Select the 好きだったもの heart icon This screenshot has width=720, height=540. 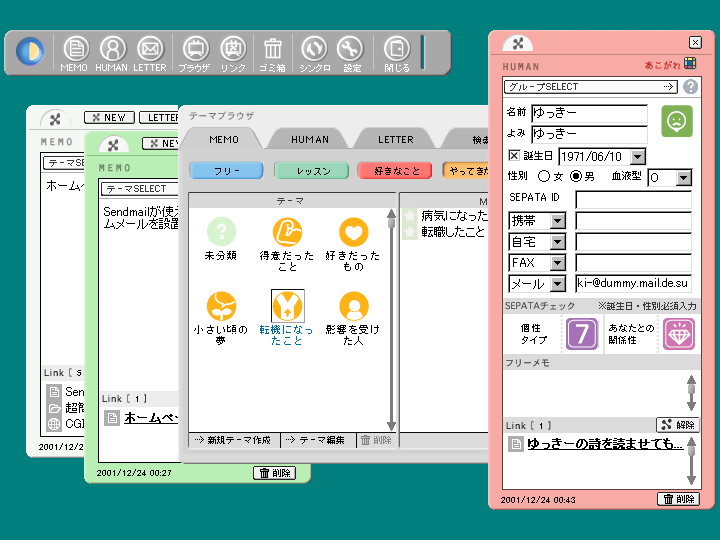354,231
